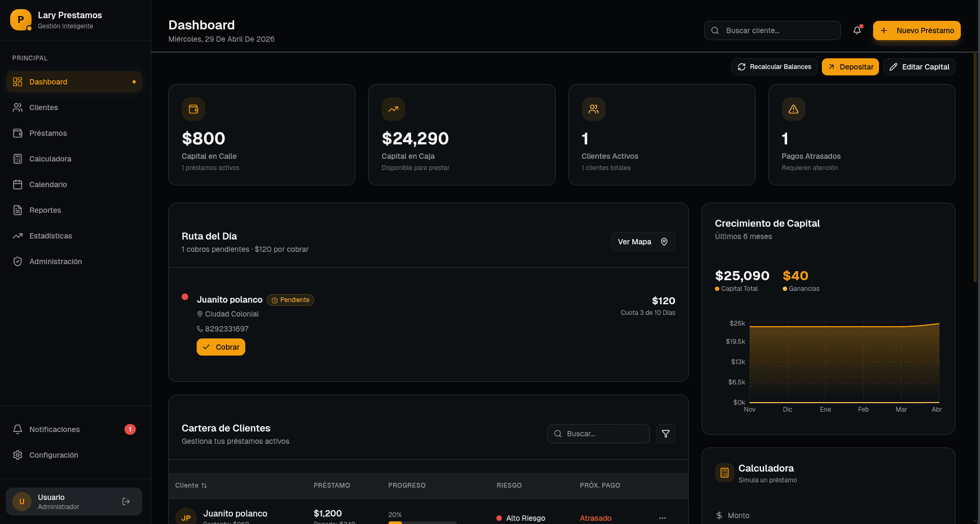The width and height of the screenshot is (980, 524).
Task: Click the Recalcular Balances button
Action: click(x=774, y=67)
